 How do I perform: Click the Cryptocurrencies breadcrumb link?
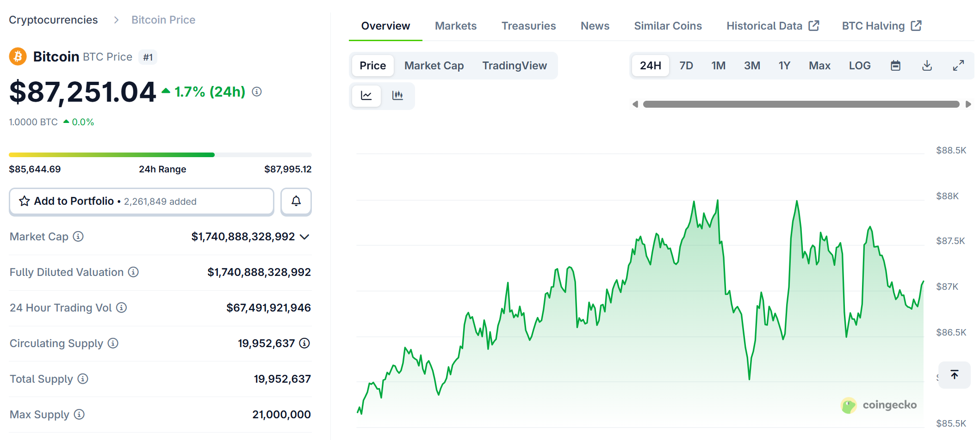click(54, 19)
